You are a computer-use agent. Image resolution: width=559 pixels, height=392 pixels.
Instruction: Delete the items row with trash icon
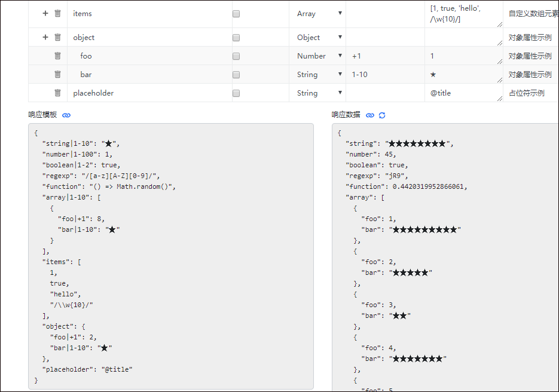(57, 13)
